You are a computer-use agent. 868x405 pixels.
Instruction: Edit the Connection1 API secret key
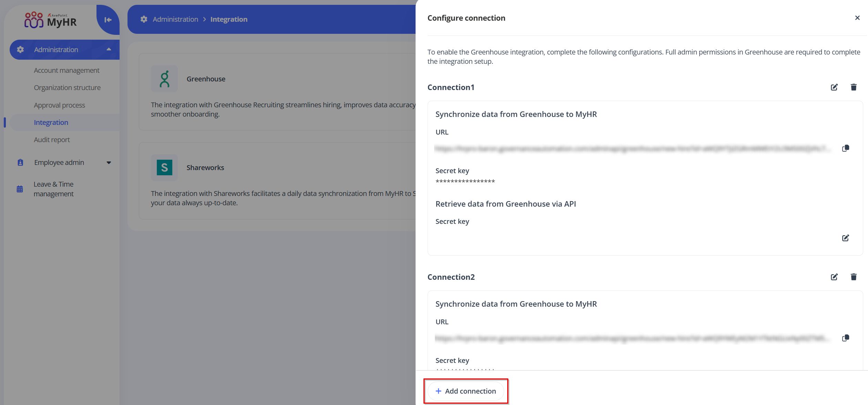click(x=846, y=238)
